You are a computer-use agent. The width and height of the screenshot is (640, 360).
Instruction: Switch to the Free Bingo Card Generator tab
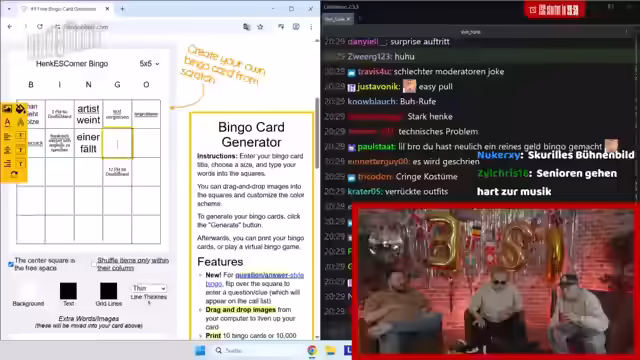[64, 9]
